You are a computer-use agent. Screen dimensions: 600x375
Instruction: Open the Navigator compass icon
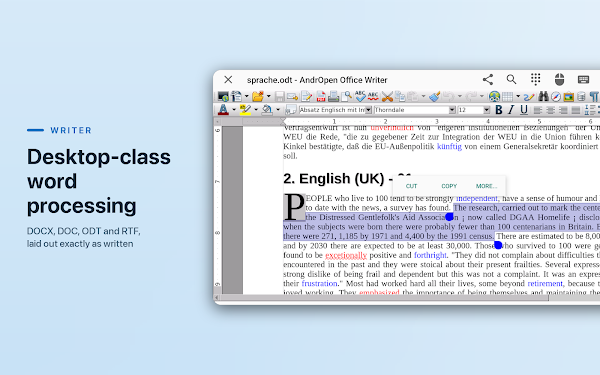click(x=556, y=97)
